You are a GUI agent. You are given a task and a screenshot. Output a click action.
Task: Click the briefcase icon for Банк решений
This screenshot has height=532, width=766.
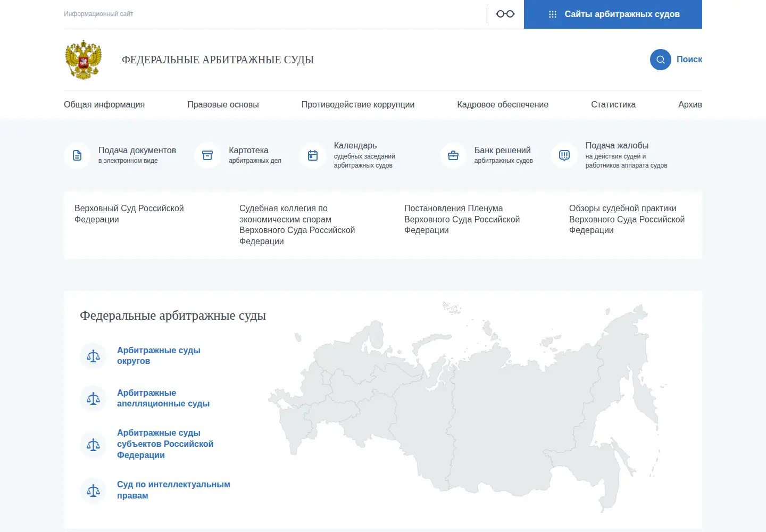click(453, 155)
